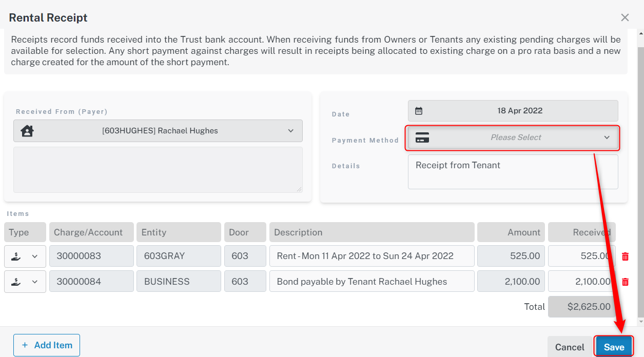Click the Save button
The height and width of the screenshot is (357, 644).
click(x=614, y=347)
